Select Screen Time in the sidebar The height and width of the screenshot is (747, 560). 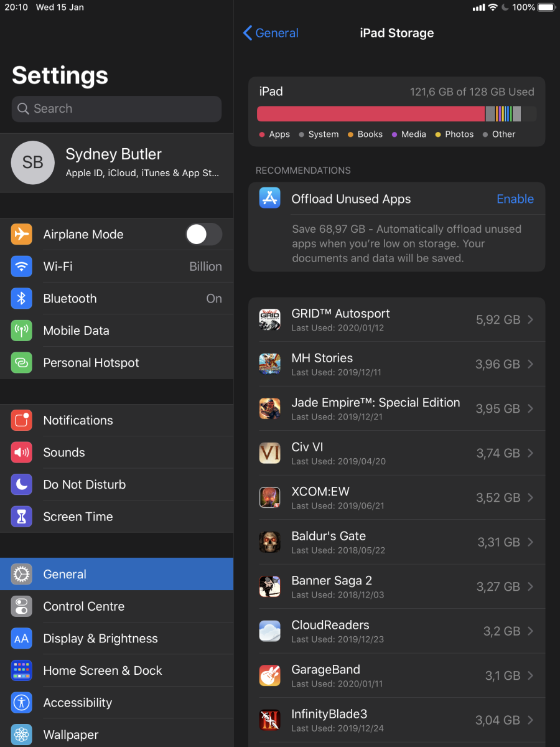[116, 517]
